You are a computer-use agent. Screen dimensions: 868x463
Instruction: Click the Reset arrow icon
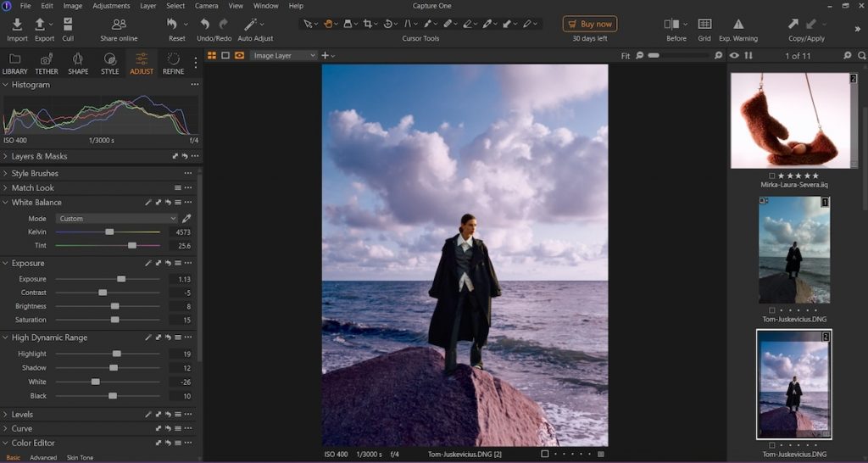pos(172,24)
